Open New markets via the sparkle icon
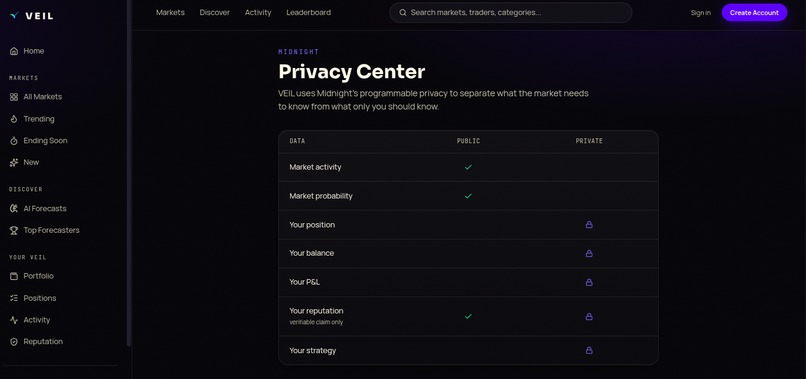This screenshot has height=379, width=806. coord(14,162)
